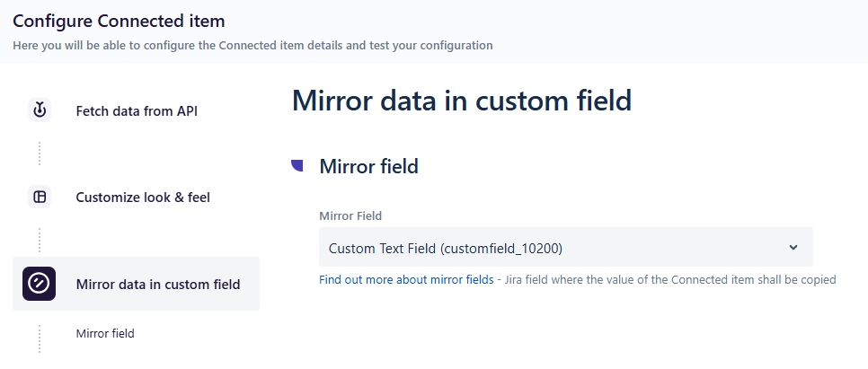Open the Find out more about mirror fields link
Viewport: 868px width, 369px height.
coord(406,280)
